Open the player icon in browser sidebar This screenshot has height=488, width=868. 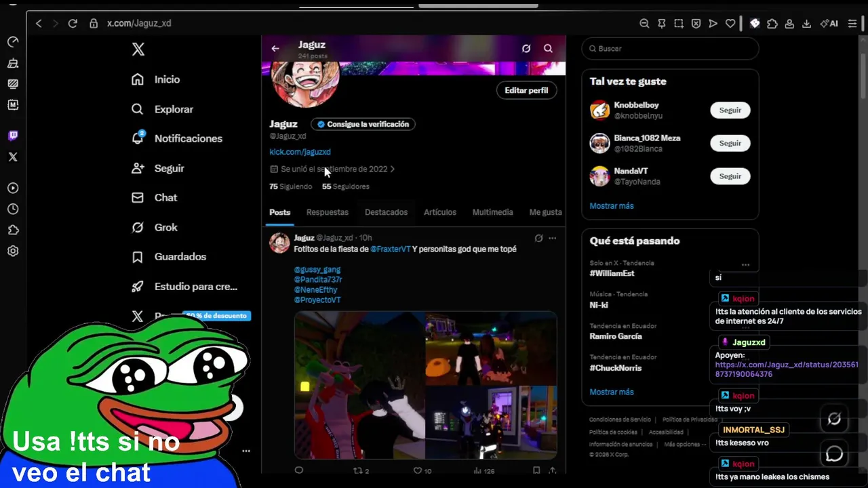13,188
